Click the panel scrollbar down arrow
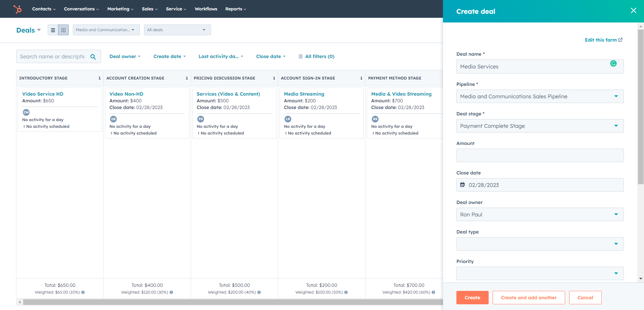Image resolution: width=644 pixels, height=310 pixels. (x=641, y=278)
